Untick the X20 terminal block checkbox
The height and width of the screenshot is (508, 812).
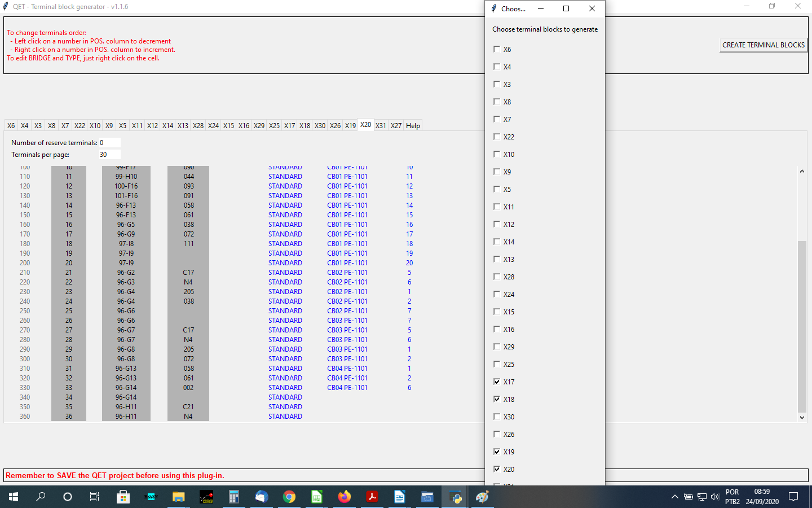click(497, 469)
